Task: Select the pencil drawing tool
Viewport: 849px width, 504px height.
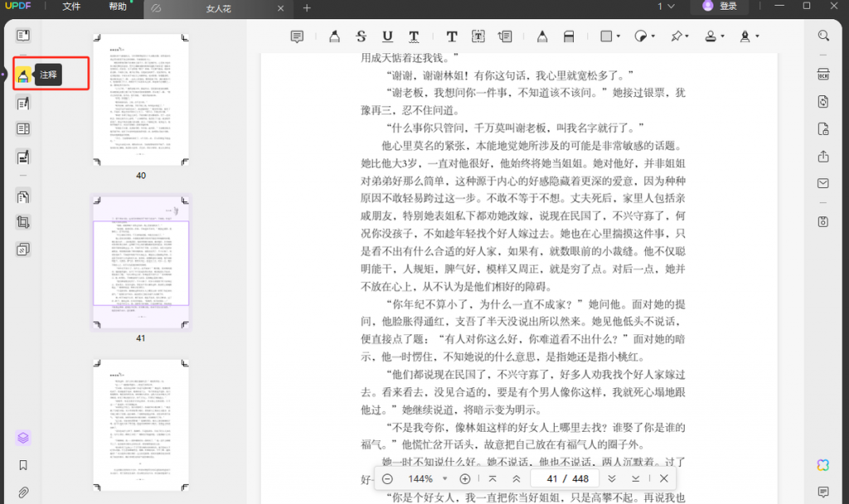Action: coord(542,36)
